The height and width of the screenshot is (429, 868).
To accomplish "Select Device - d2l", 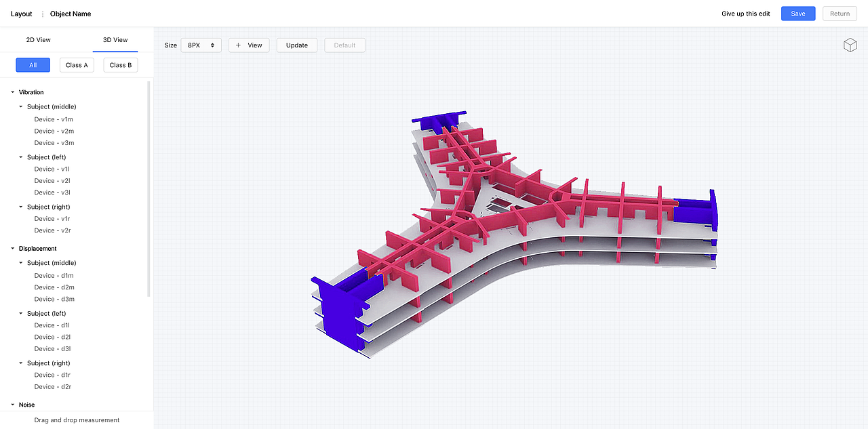I will pos(52,337).
